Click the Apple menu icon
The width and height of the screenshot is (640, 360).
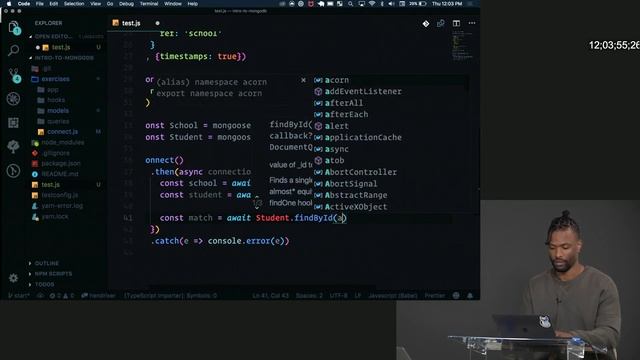coord(9,4)
